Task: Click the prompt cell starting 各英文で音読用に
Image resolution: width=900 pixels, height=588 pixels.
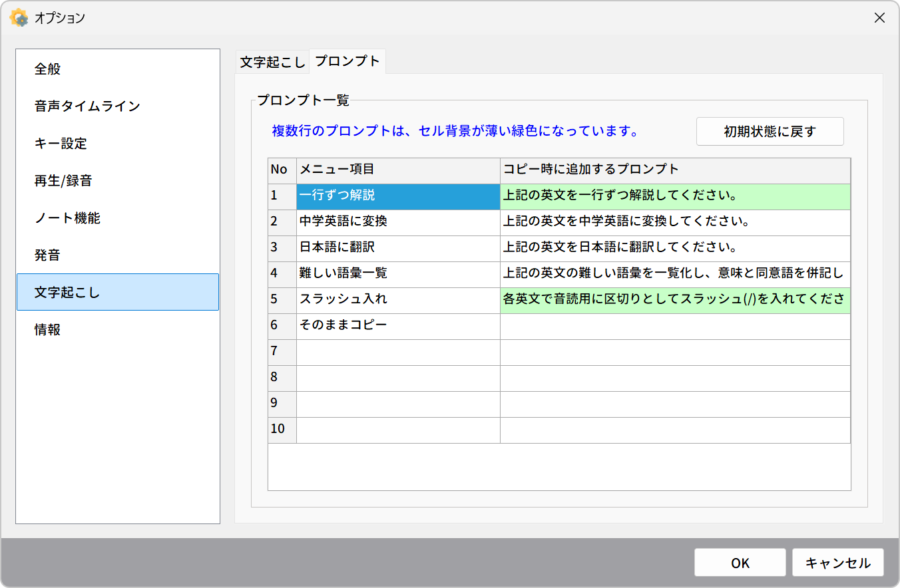Action: pyautogui.click(x=675, y=300)
